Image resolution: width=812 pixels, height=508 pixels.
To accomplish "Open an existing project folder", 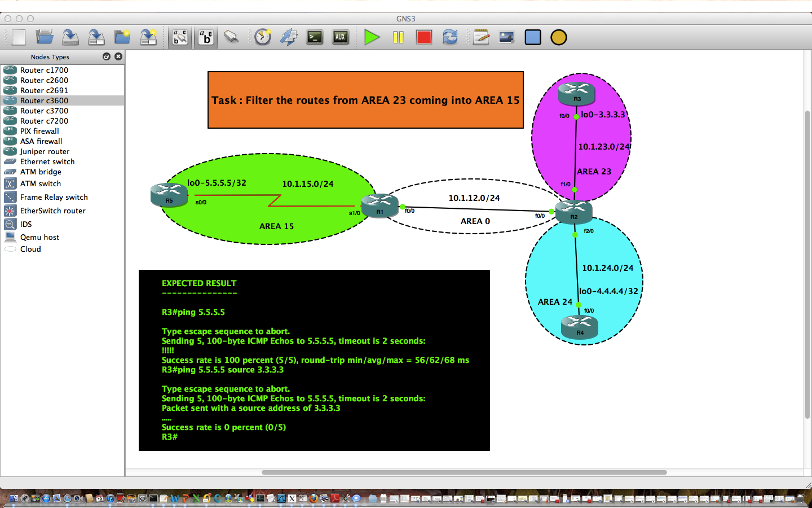I will [44, 37].
